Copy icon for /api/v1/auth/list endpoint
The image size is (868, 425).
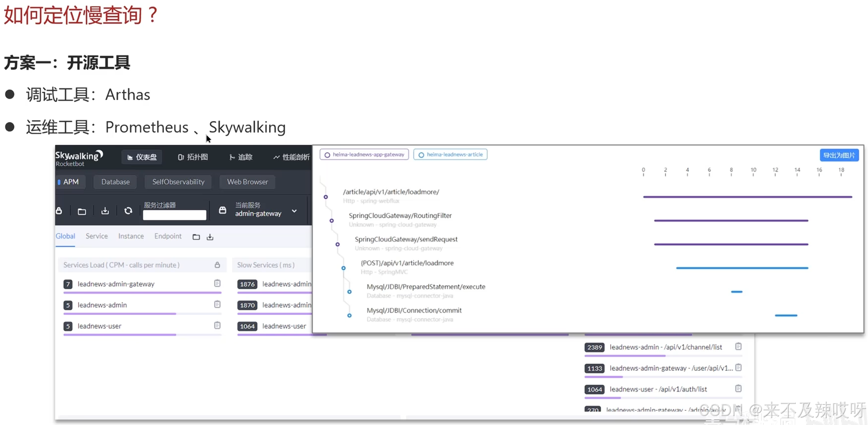738,389
